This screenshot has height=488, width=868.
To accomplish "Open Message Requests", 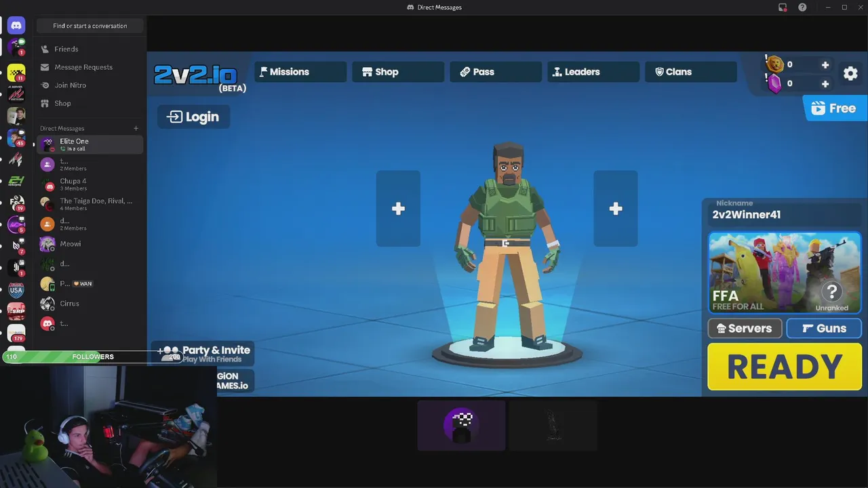I will [x=90, y=67].
